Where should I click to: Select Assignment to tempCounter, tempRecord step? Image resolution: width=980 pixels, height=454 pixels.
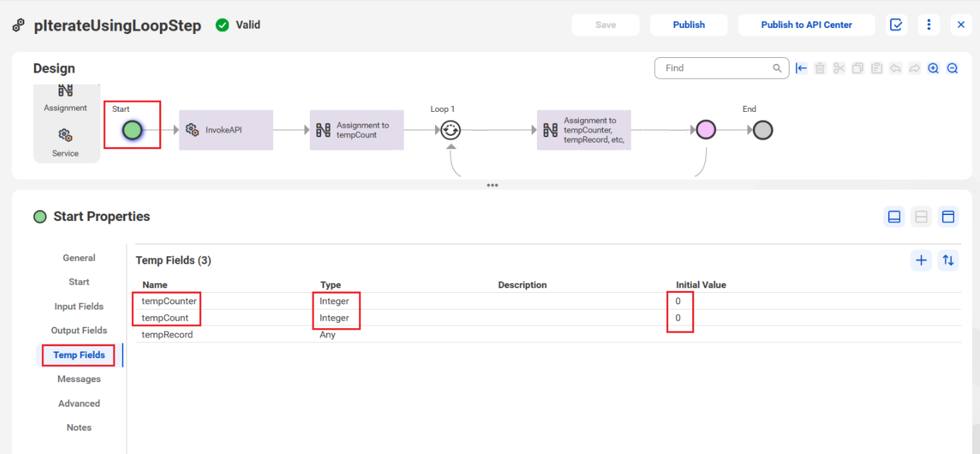[x=584, y=130]
